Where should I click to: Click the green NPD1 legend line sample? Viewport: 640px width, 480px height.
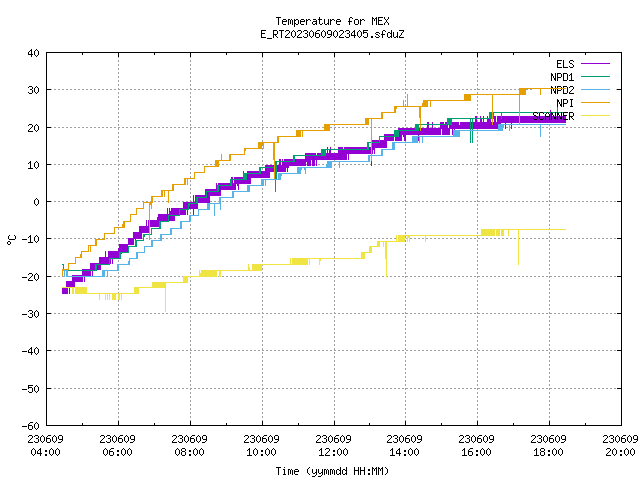pyautogui.click(x=596, y=76)
